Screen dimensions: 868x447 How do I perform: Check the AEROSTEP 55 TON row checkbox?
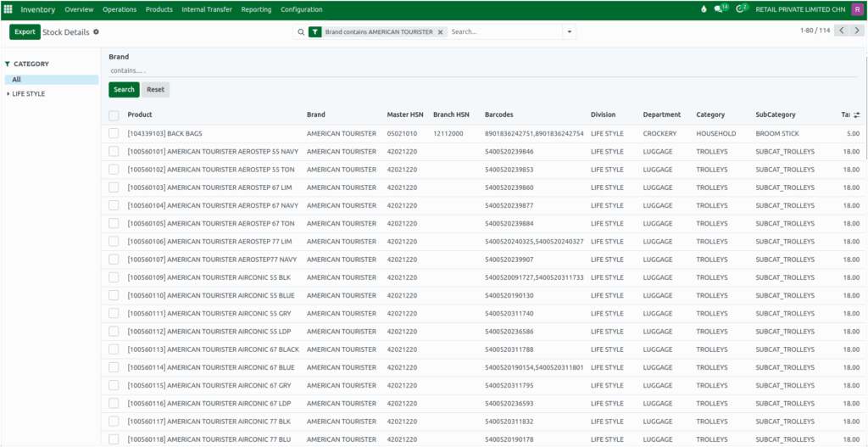(x=114, y=170)
